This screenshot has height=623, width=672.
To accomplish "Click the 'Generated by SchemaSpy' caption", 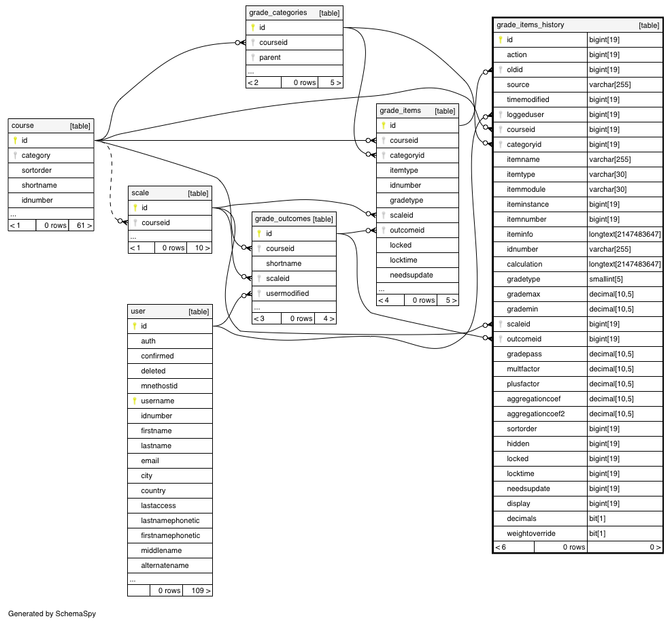I will pyautogui.click(x=52, y=613).
